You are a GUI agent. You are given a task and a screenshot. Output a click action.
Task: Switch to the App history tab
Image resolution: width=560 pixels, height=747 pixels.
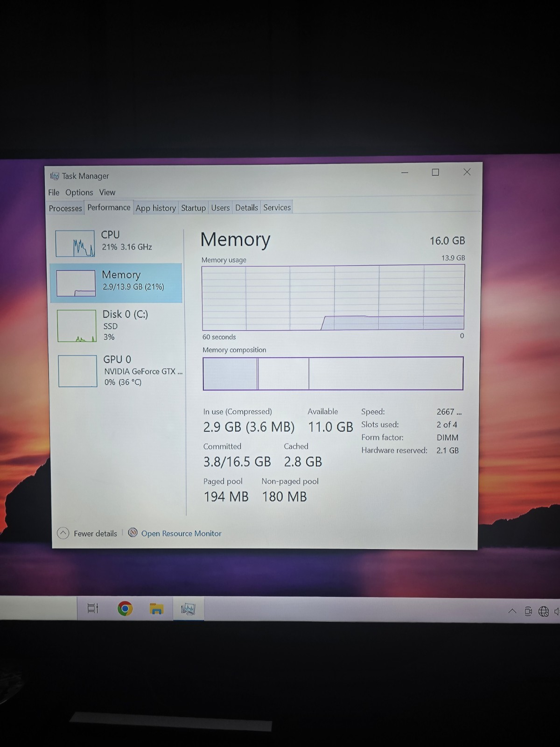pyautogui.click(x=156, y=208)
